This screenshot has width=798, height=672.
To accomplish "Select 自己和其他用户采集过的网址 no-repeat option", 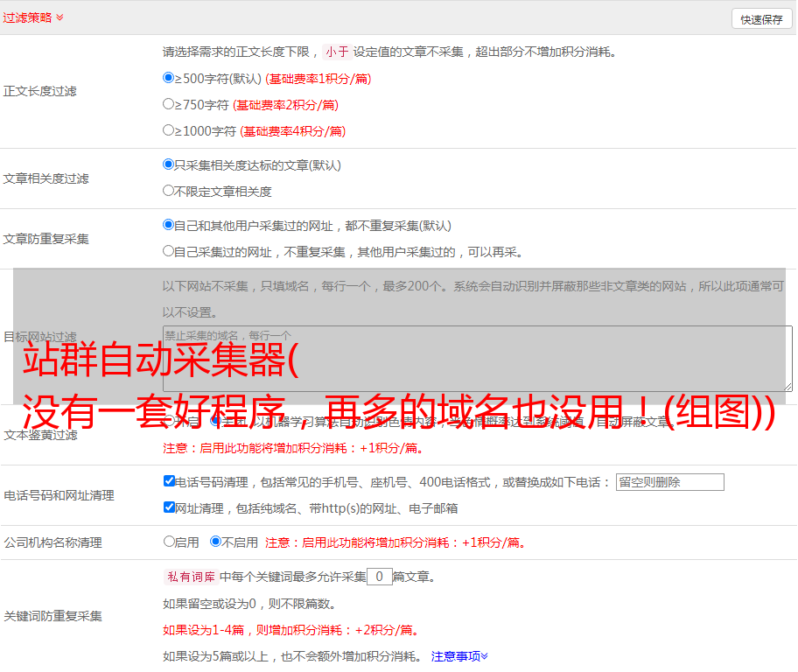I will click(169, 225).
